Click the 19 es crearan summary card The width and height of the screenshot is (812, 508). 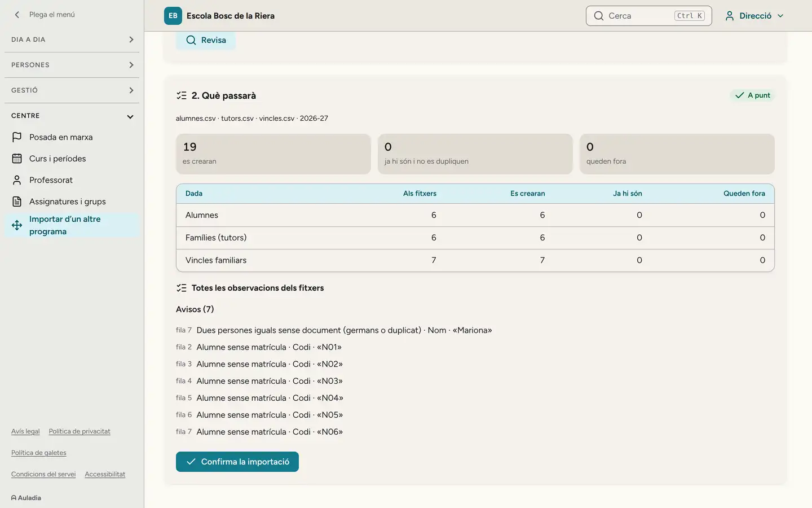click(x=273, y=154)
